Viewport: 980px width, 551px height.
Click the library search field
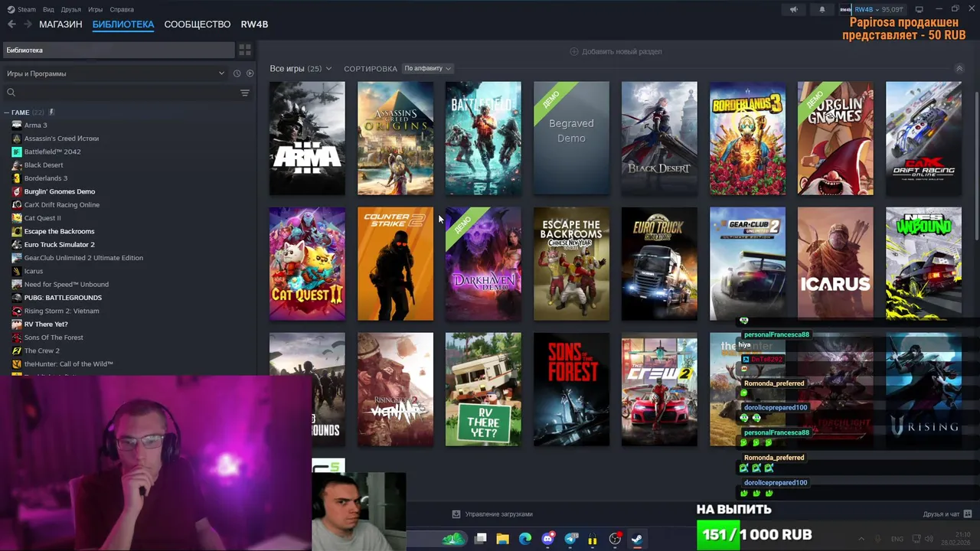120,93
